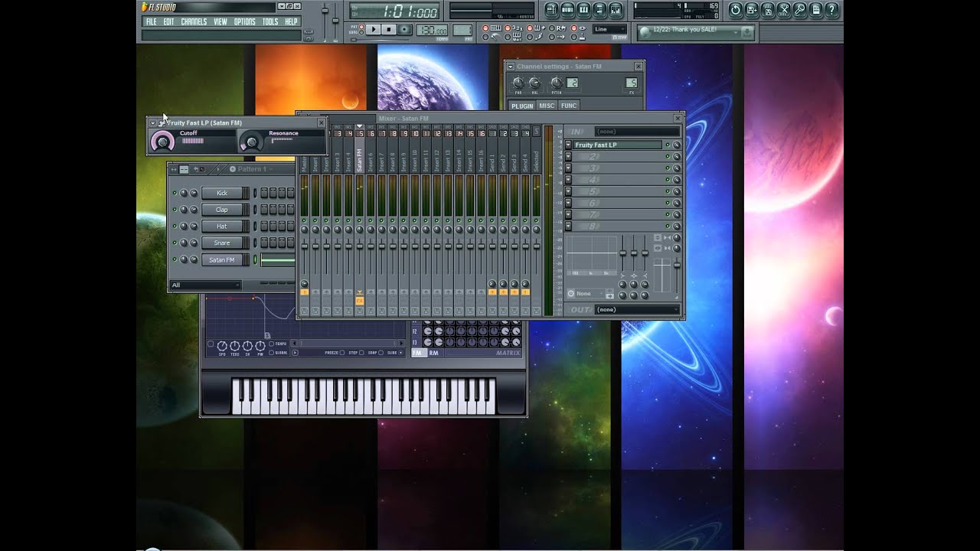Select the Satan FM channel button
Screen dimensions: 980x551
(x=222, y=260)
